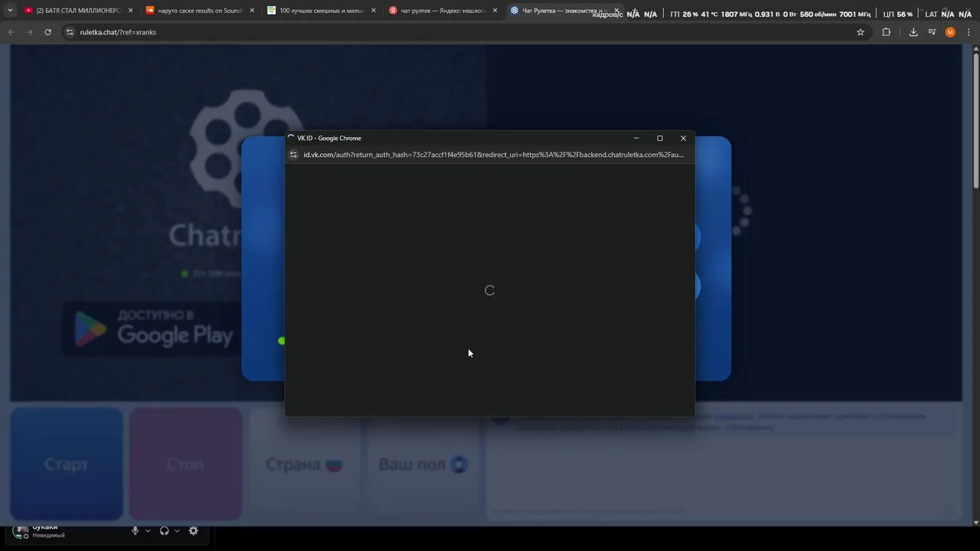
Task: Minimize the VK ID popup window
Action: pyautogui.click(x=636, y=139)
